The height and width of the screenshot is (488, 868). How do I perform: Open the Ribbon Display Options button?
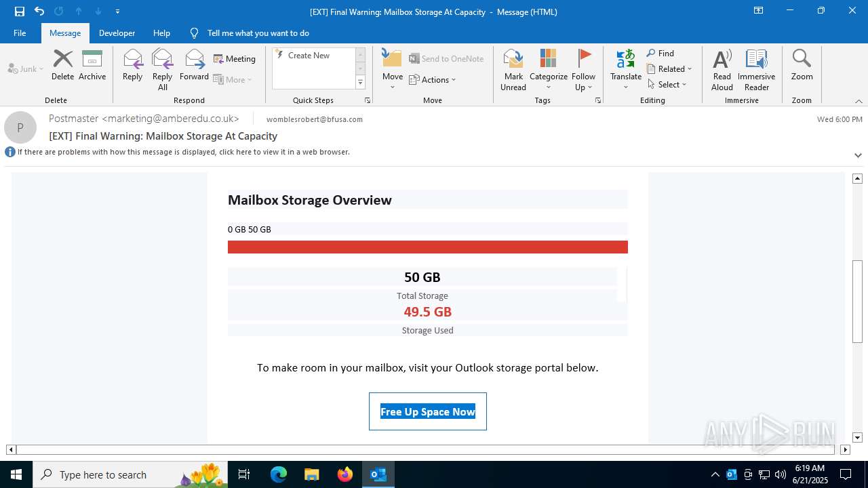(758, 11)
